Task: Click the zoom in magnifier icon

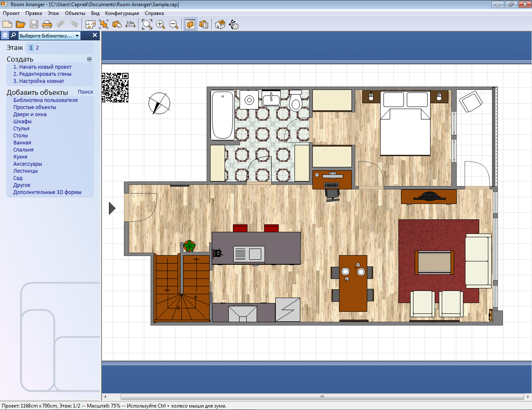Action: click(x=161, y=25)
